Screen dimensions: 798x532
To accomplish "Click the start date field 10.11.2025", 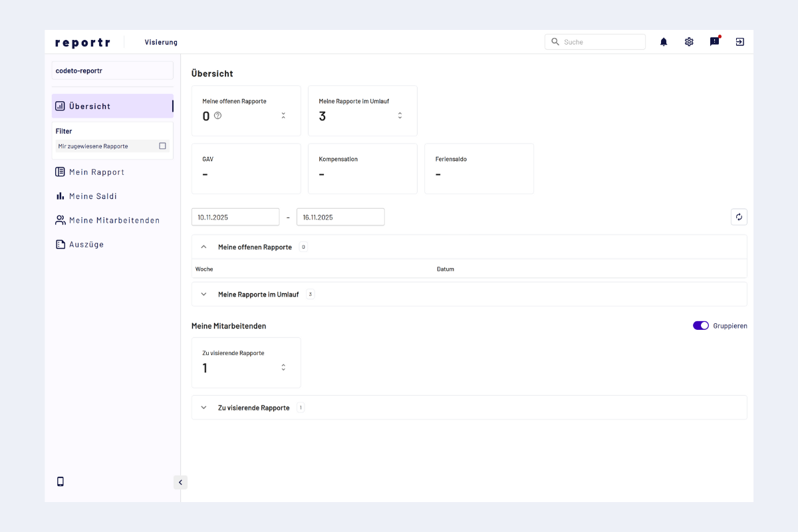I will click(x=235, y=217).
